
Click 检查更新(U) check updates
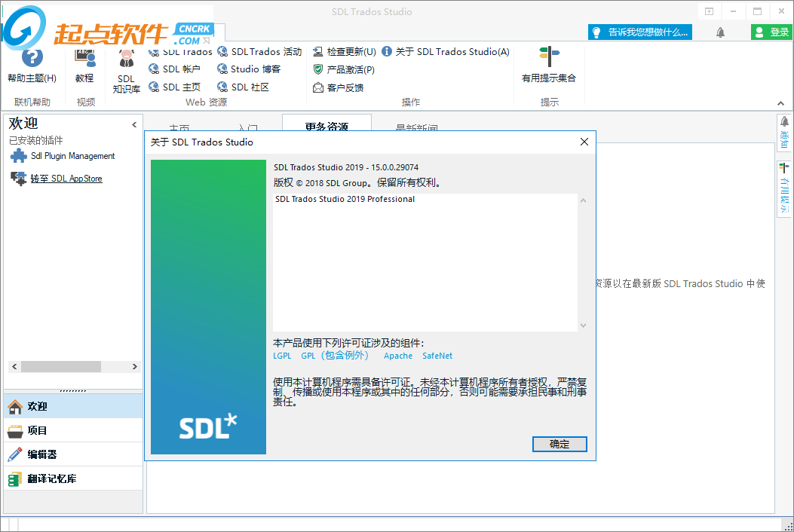coord(345,52)
